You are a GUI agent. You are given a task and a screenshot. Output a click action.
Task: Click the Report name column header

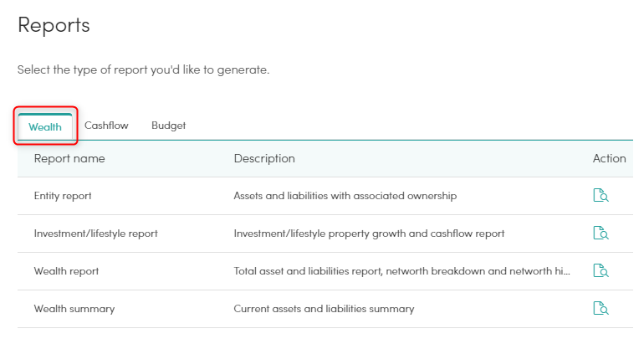click(69, 158)
